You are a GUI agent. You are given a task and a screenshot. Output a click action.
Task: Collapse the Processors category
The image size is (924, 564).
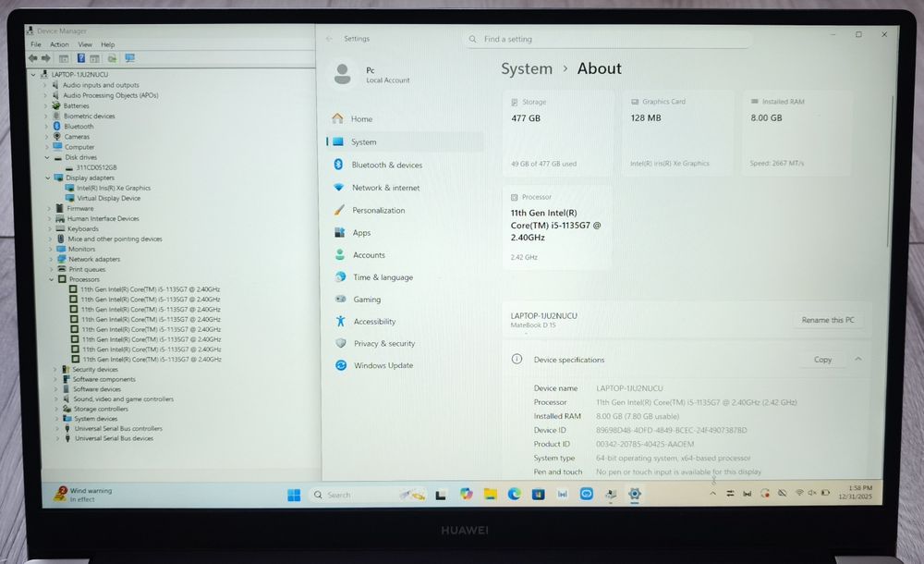51,279
